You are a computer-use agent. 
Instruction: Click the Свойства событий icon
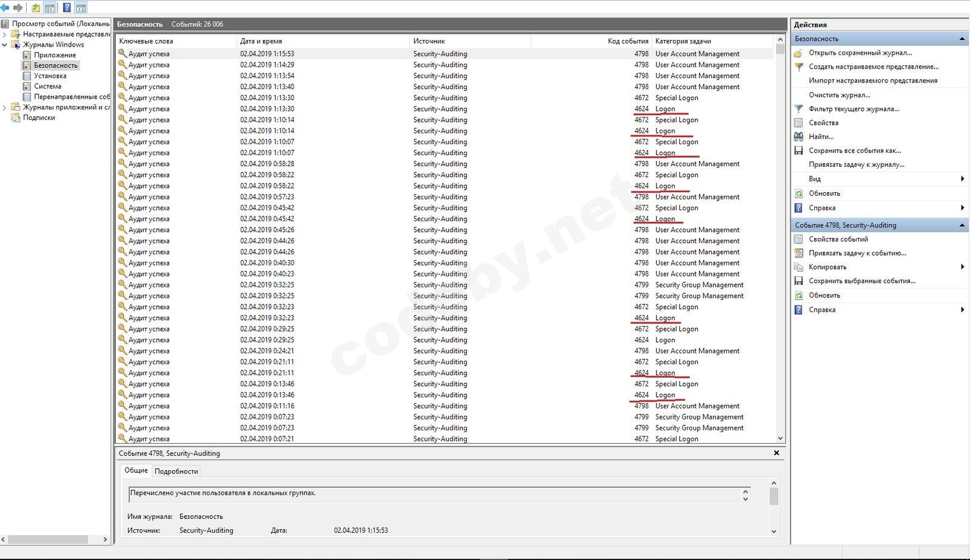coord(798,239)
